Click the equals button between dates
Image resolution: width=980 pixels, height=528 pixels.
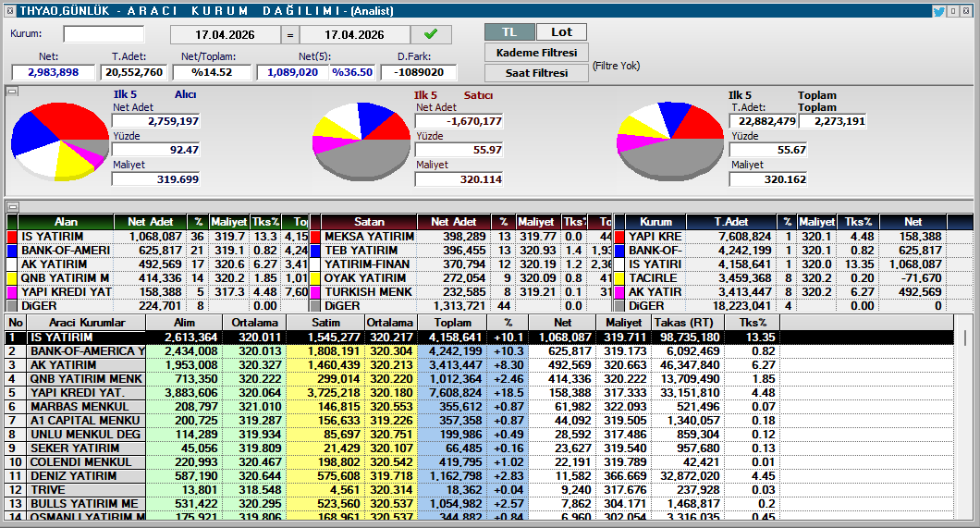[290, 35]
